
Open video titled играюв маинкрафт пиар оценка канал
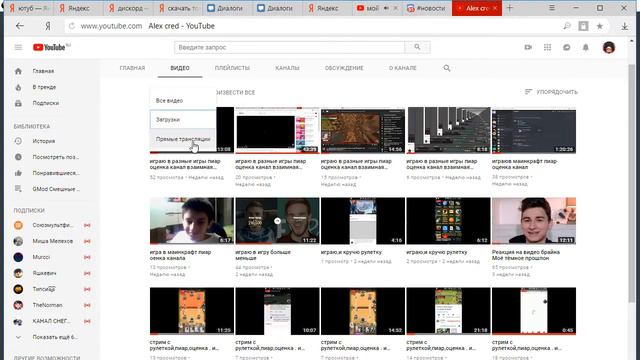[524, 164]
